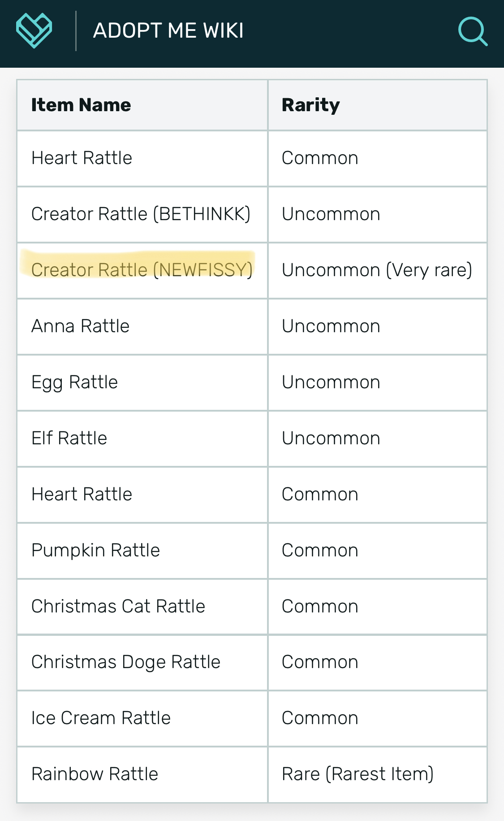Select the "Uncommon (Very rare)" rarity text
Viewport: 504px width, 821px height.
click(x=377, y=270)
